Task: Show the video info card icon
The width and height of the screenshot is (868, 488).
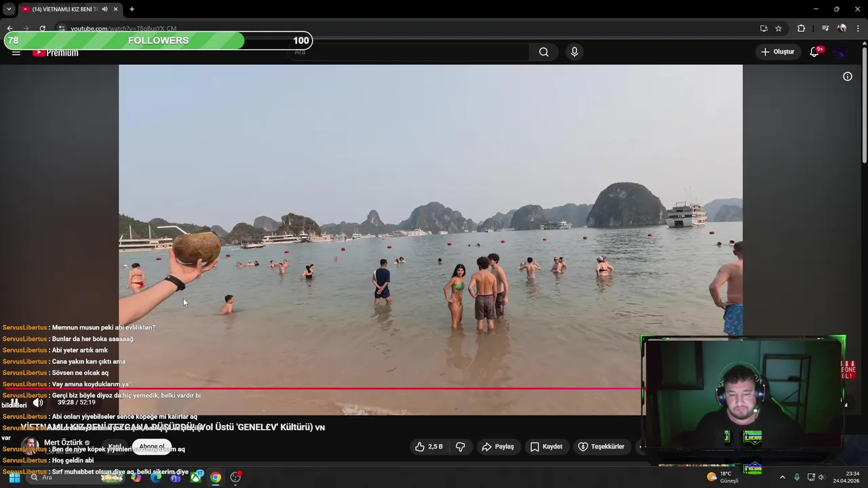Action: coord(848,77)
